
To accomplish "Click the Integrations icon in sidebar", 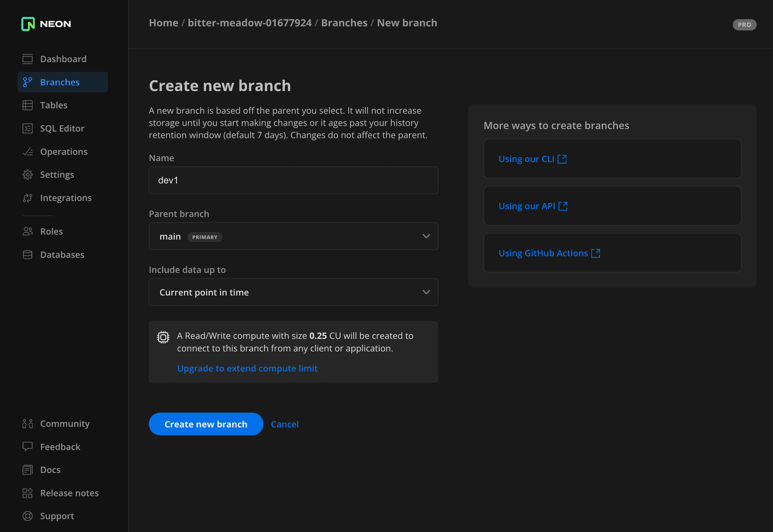I will pyautogui.click(x=28, y=197).
